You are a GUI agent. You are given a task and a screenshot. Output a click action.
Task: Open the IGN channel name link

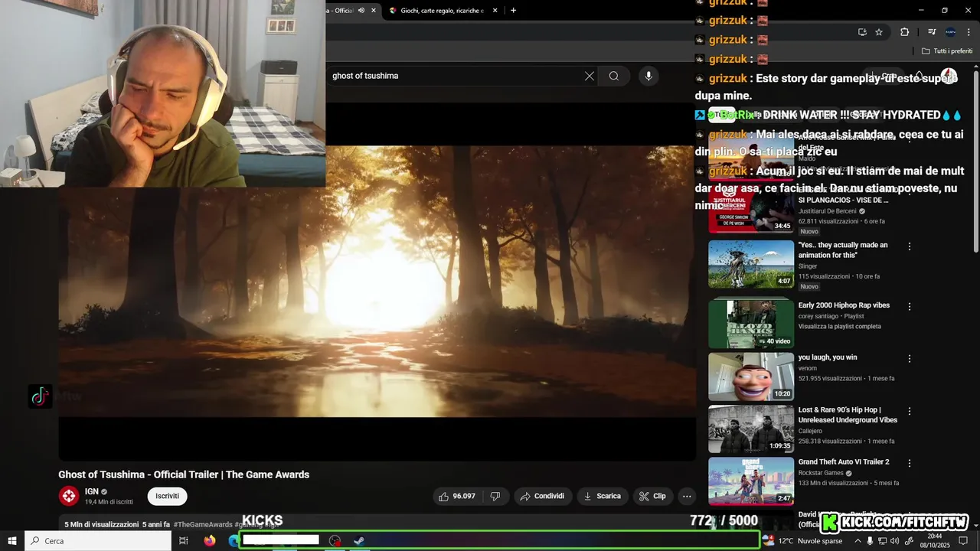tap(91, 491)
